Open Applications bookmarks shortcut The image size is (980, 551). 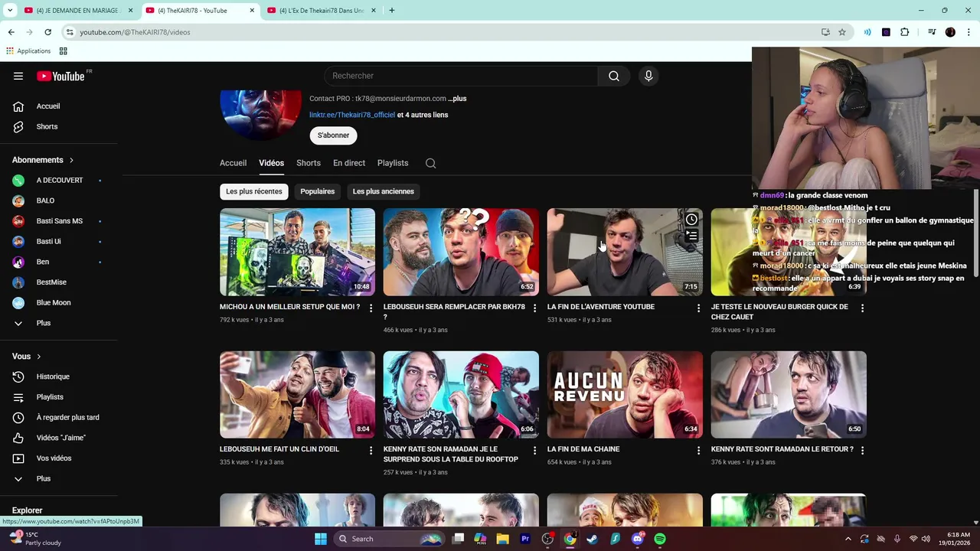[28, 51]
